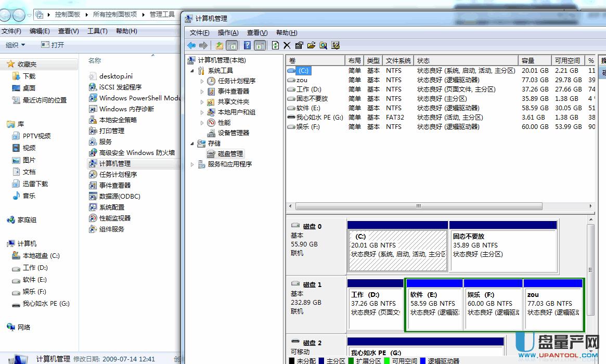The height and width of the screenshot is (364, 606).
Task: Toggle the show/hide action pane button
Action: 260,45
